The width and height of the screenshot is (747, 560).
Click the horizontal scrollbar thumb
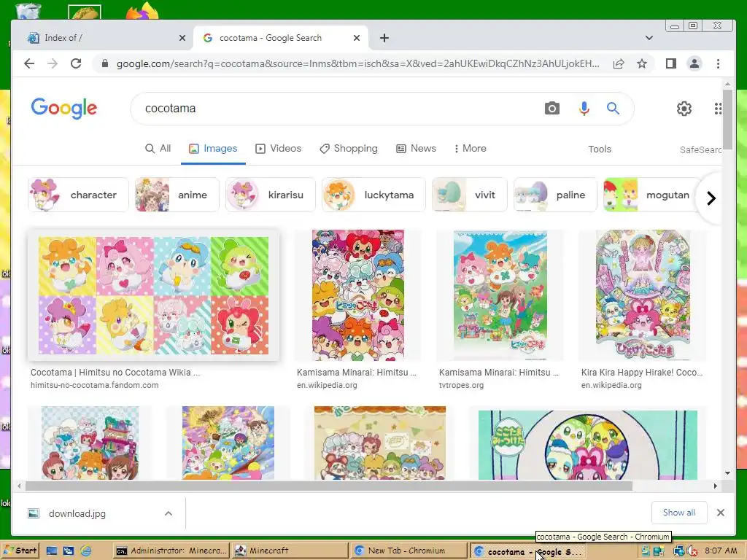pyautogui.click(x=329, y=486)
